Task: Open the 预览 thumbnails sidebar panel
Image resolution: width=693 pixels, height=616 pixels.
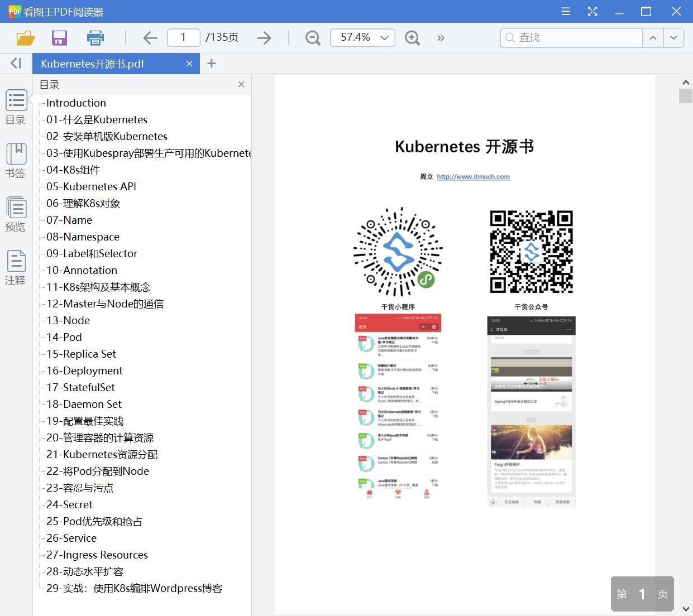Action: pos(16,214)
